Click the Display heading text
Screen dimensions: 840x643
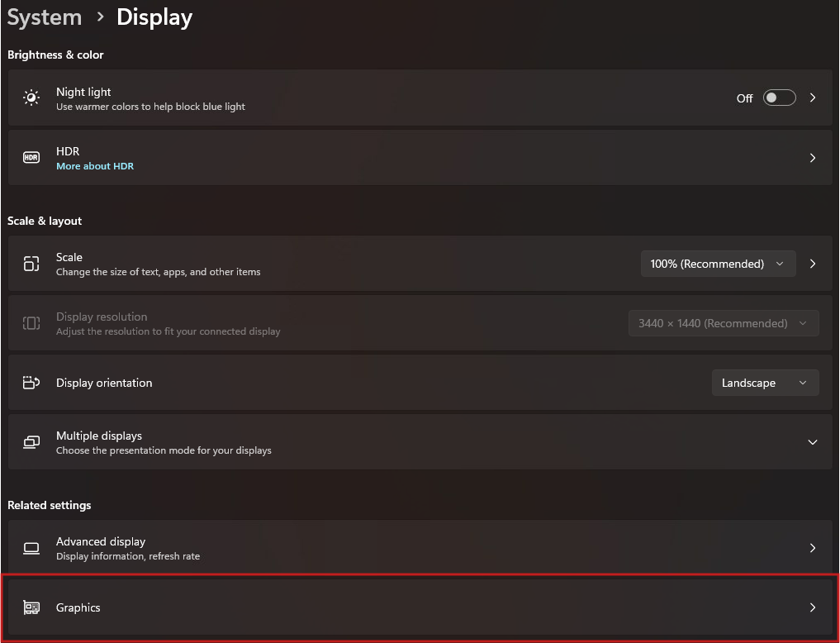[x=154, y=17]
